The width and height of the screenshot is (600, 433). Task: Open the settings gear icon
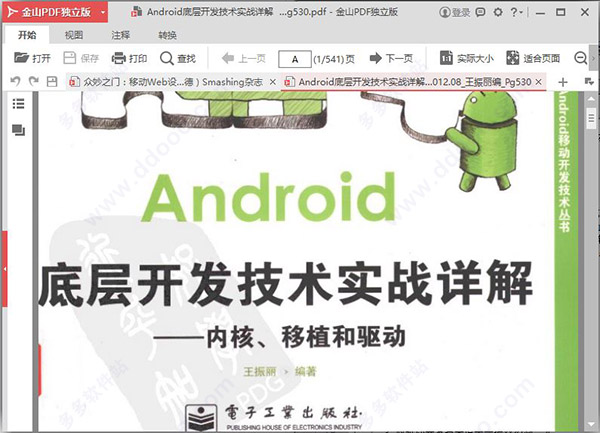click(x=498, y=12)
